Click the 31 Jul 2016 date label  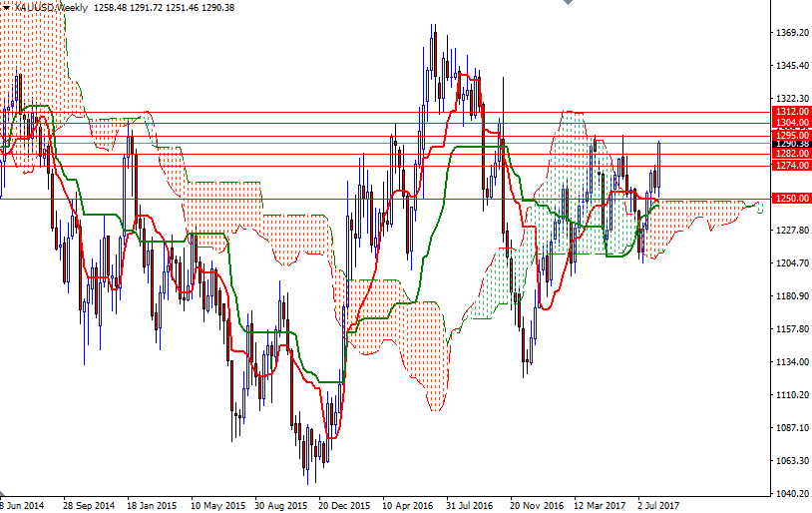[470, 506]
